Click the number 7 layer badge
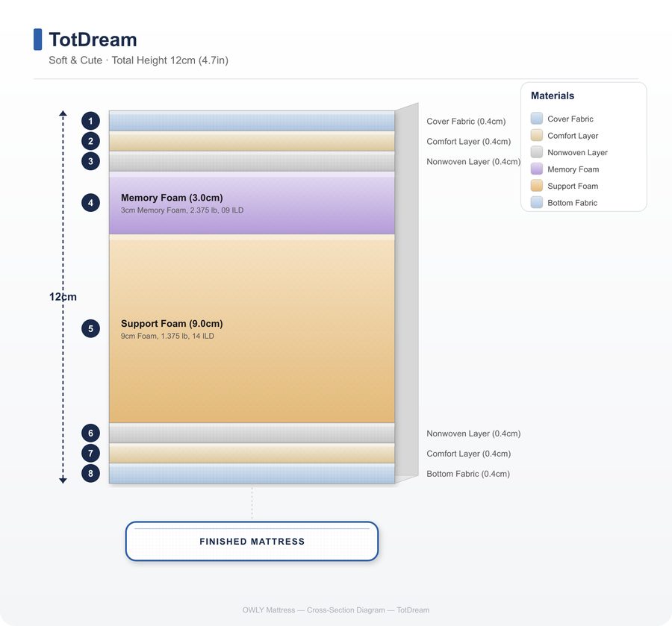The image size is (672, 626). pos(90,454)
